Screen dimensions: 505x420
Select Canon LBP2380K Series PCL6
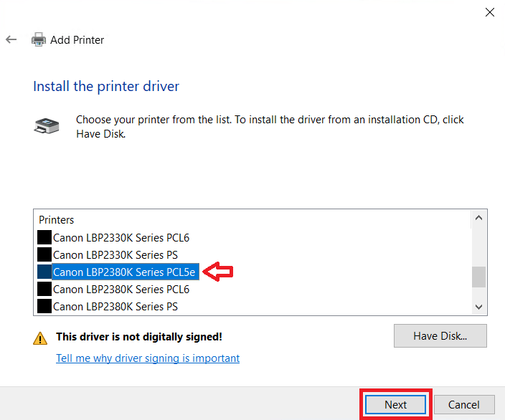click(x=121, y=290)
